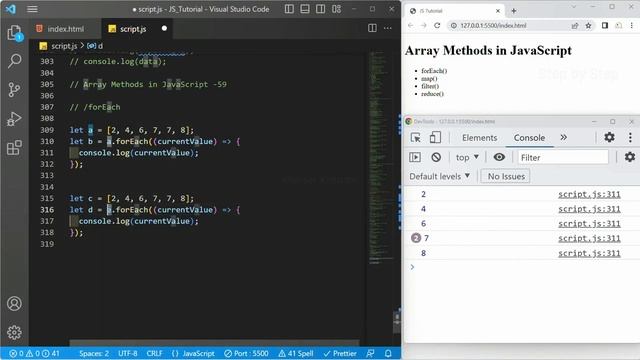Open notifications bell in status bar
The height and width of the screenshot is (360, 640).
click(388, 353)
